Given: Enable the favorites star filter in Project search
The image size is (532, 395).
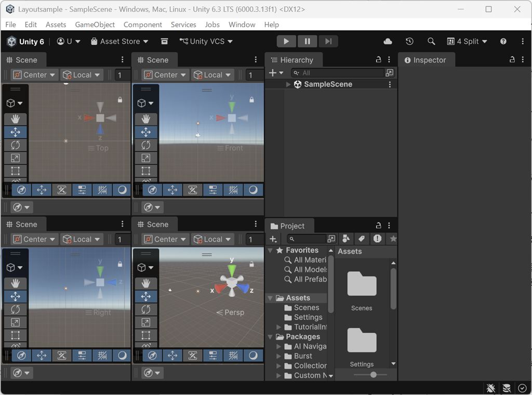Looking at the screenshot, I should 393,239.
